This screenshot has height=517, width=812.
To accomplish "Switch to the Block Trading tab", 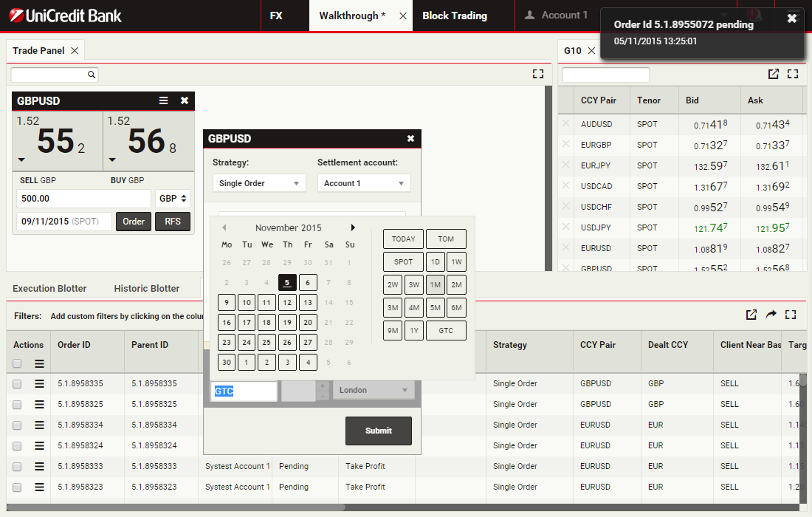I will tap(454, 16).
